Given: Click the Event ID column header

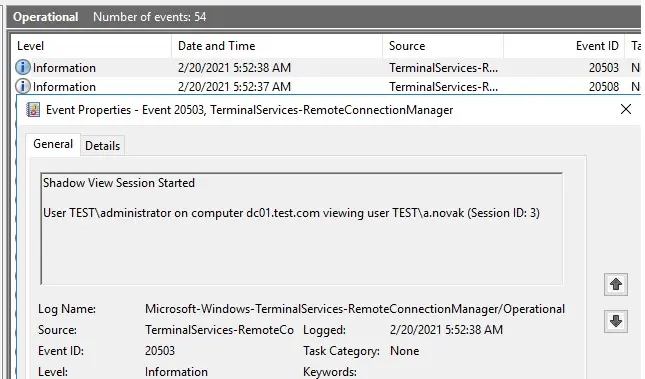Looking at the screenshot, I should pyautogui.click(x=565, y=46).
